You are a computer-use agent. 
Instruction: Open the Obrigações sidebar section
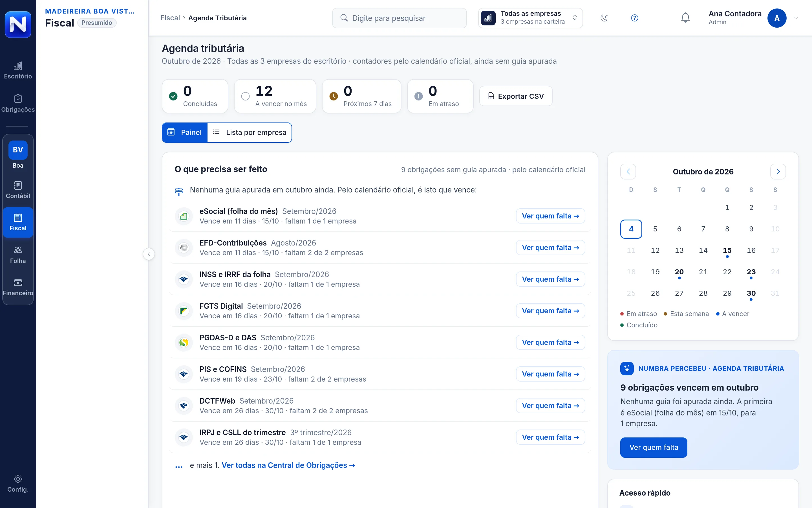point(18,104)
